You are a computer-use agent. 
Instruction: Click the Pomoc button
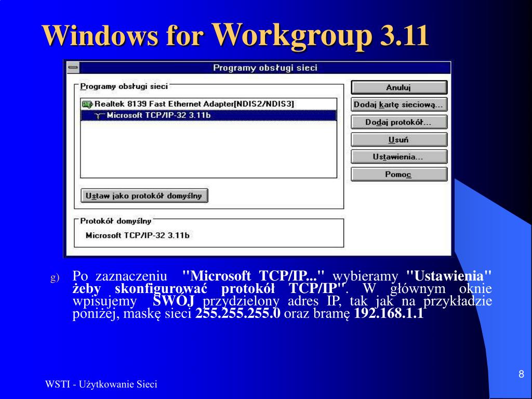pos(399,175)
